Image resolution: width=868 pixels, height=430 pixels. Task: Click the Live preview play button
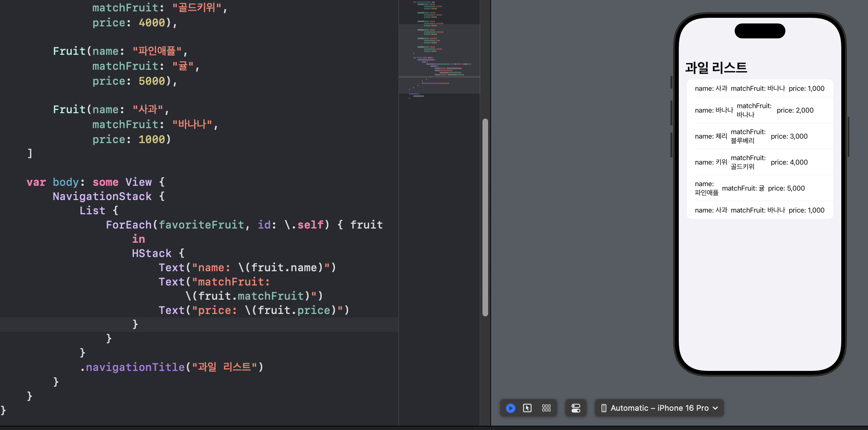pos(510,408)
